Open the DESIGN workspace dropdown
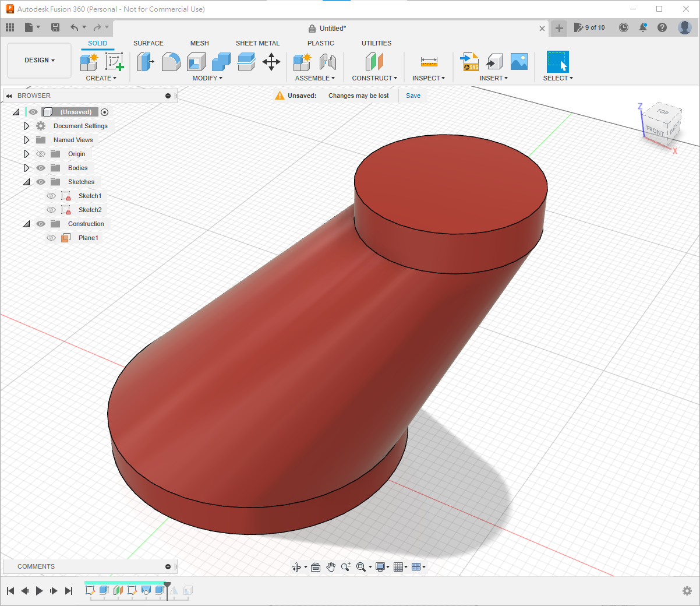The image size is (700, 606). [x=39, y=60]
